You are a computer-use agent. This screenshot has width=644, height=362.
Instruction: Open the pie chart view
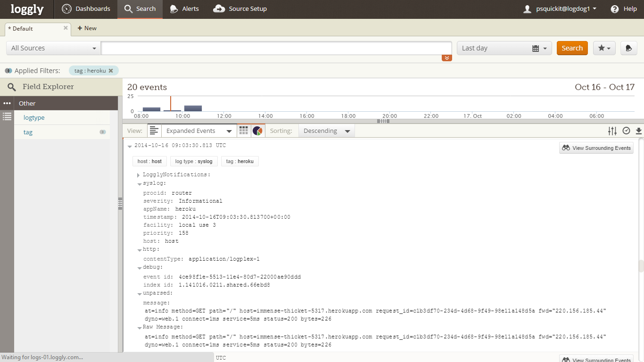click(257, 131)
